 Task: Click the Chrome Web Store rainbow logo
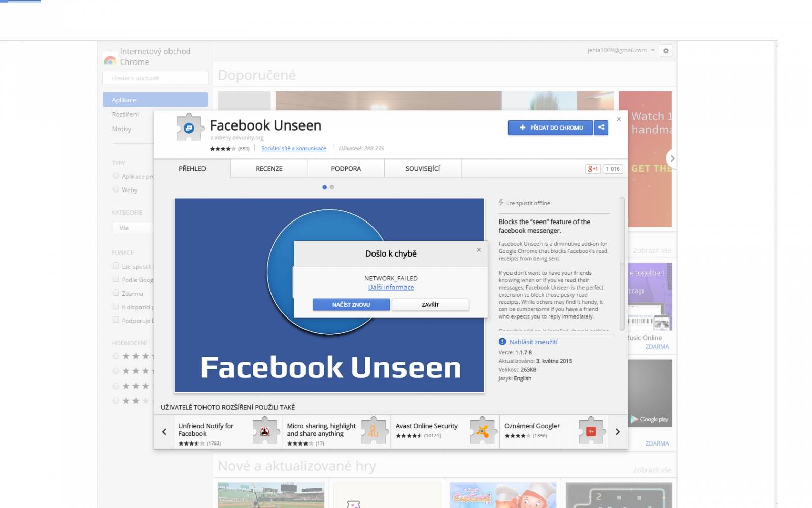coord(110,59)
